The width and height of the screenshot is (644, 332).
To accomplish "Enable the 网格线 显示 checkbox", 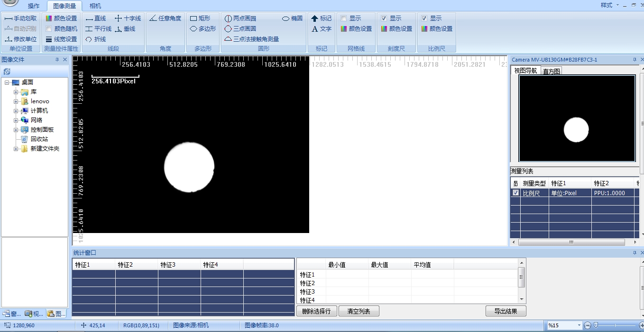I will click(344, 18).
